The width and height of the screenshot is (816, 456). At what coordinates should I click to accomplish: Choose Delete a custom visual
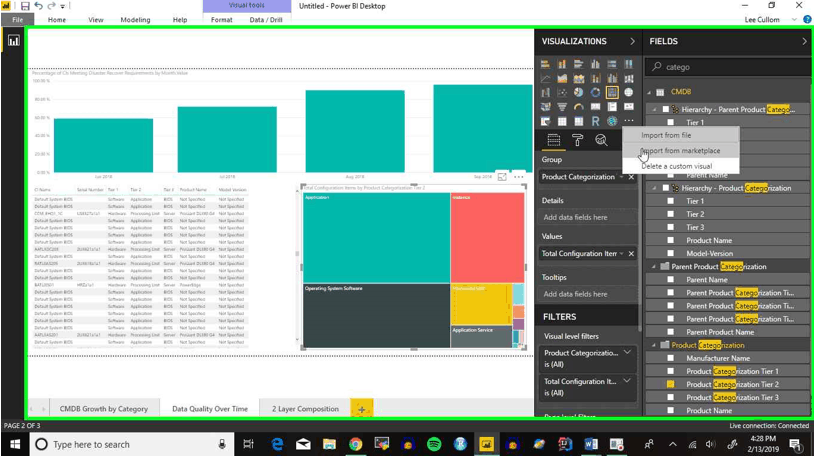click(681, 166)
